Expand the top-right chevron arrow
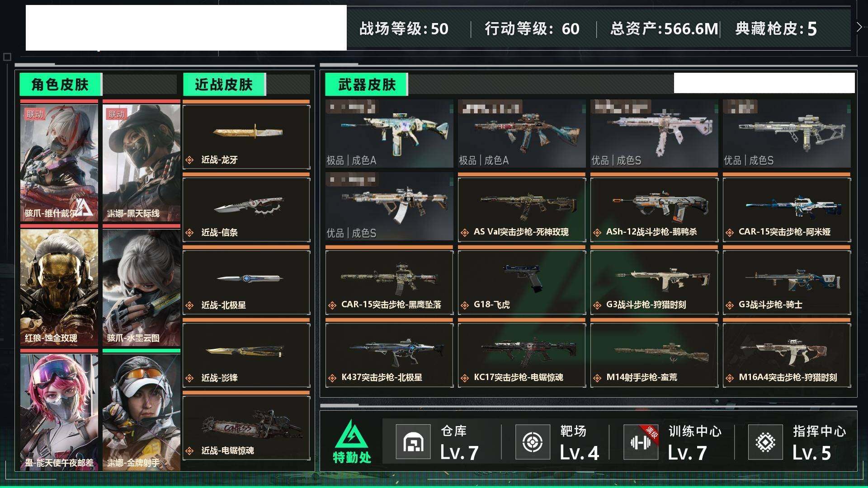The image size is (868, 488). point(859,27)
